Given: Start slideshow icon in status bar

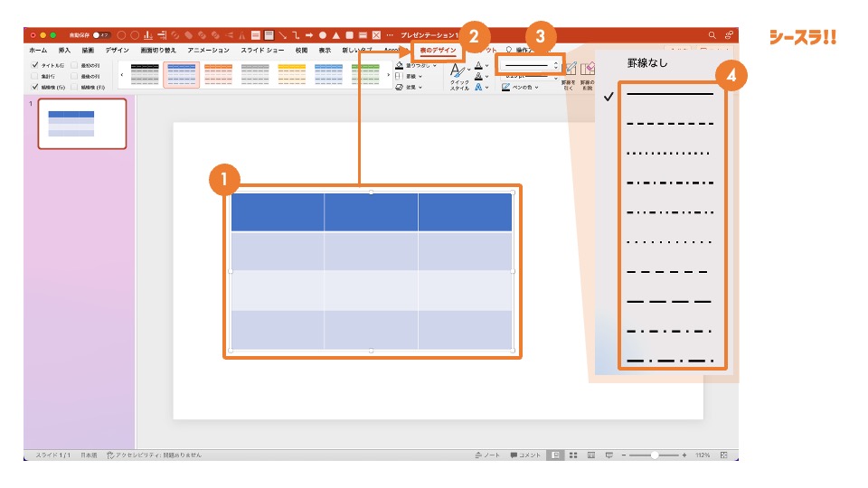Looking at the screenshot, I should click(x=609, y=455).
